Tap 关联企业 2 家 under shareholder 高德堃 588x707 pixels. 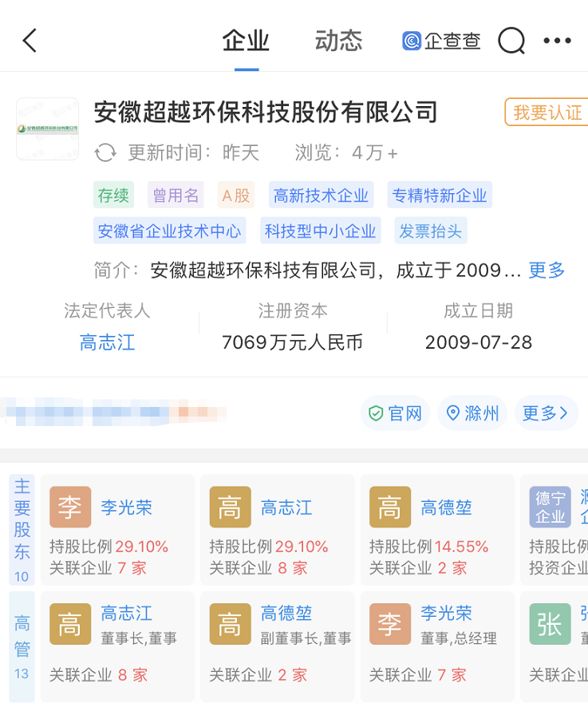click(x=418, y=567)
